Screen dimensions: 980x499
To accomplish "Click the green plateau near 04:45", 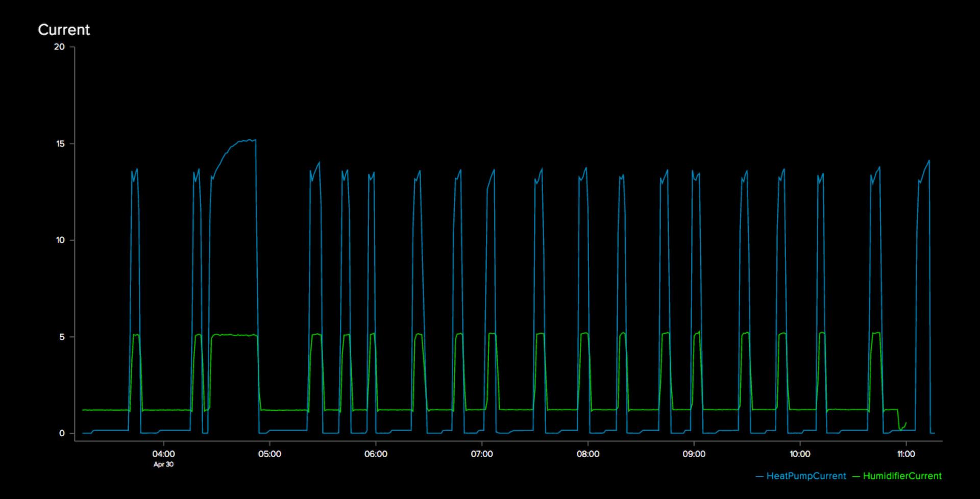I will click(235, 336).
